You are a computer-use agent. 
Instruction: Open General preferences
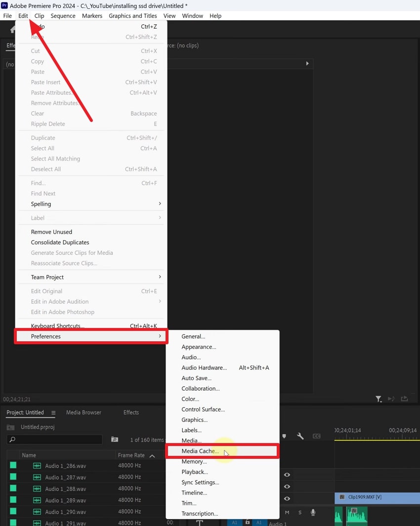222,336
